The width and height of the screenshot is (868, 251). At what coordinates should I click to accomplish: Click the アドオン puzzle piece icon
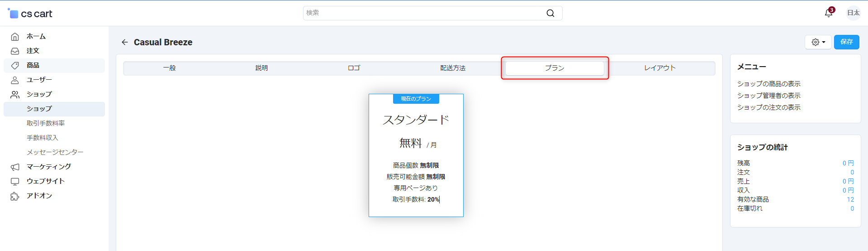point(15,196)
